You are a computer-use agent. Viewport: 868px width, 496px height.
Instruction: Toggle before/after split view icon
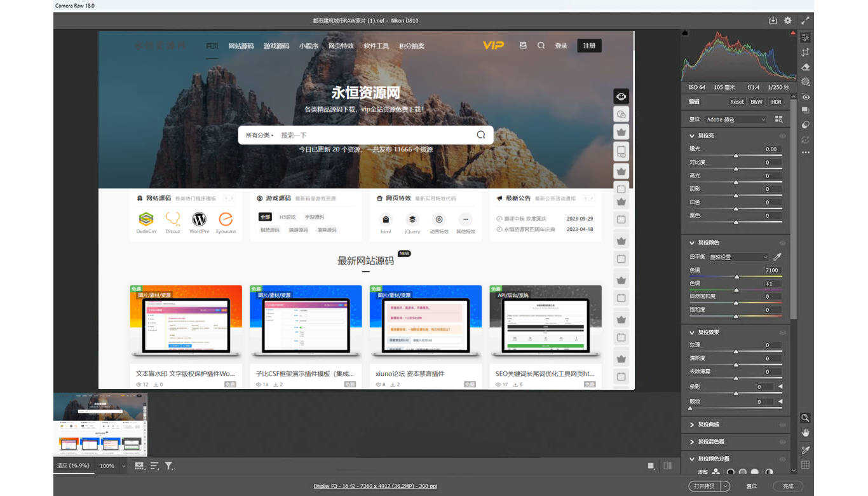(x=667, y=466)
